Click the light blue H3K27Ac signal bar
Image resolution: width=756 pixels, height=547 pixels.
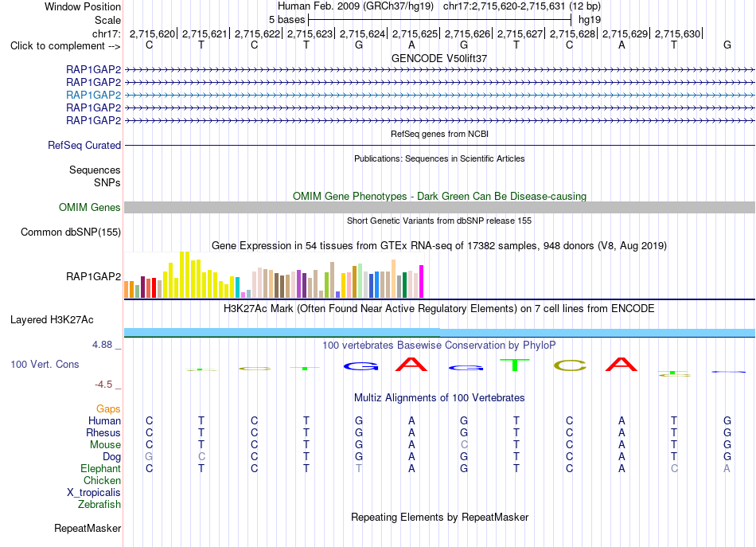tap(439, 332)
